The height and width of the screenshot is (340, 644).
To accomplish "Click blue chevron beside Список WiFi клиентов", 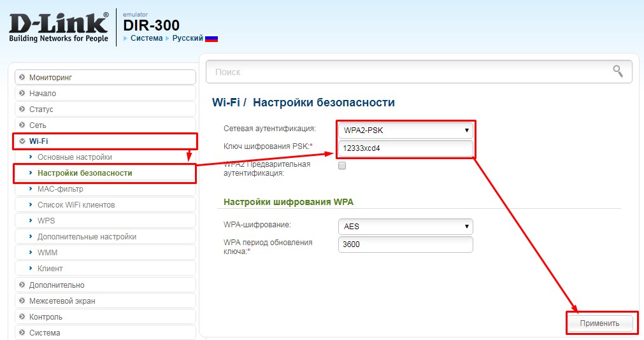I will 31,204.
